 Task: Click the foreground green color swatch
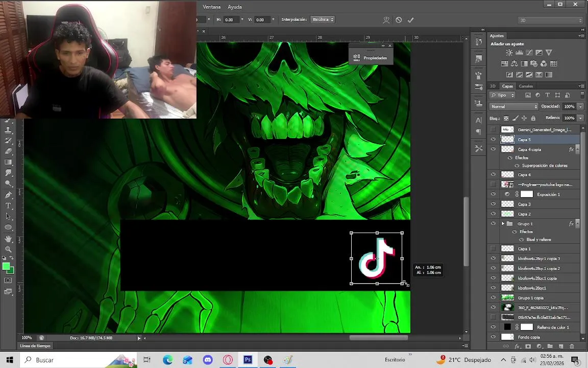pyautogui.click(x=6, y=266)
